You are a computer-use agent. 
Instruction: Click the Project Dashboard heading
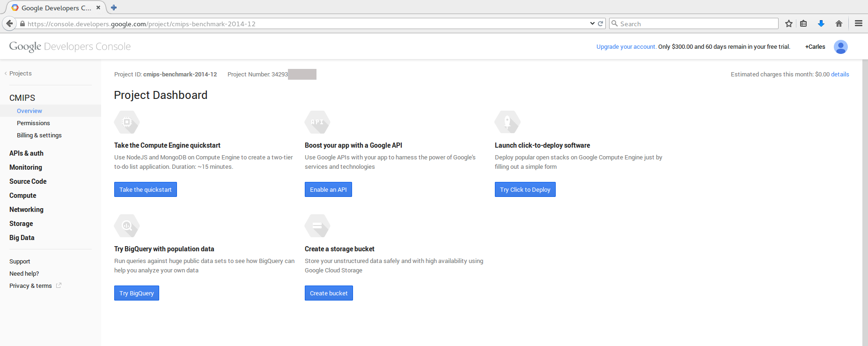click(x=161, y=95)
